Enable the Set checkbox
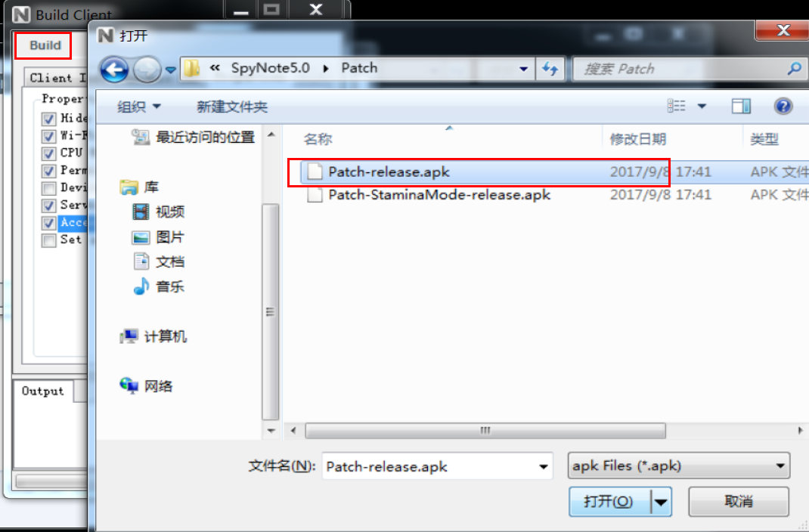 [x=48, y=240]
